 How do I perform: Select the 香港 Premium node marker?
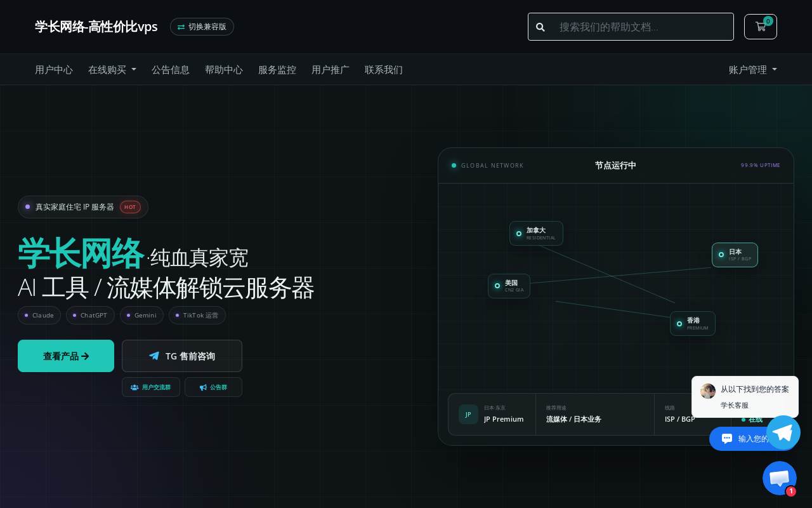tap(693, 323)
